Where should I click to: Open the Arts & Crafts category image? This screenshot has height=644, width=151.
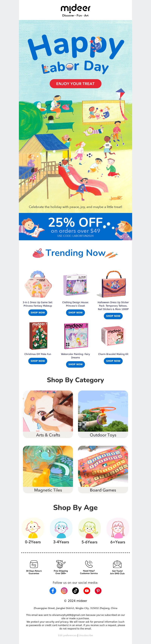coord(48,411)
